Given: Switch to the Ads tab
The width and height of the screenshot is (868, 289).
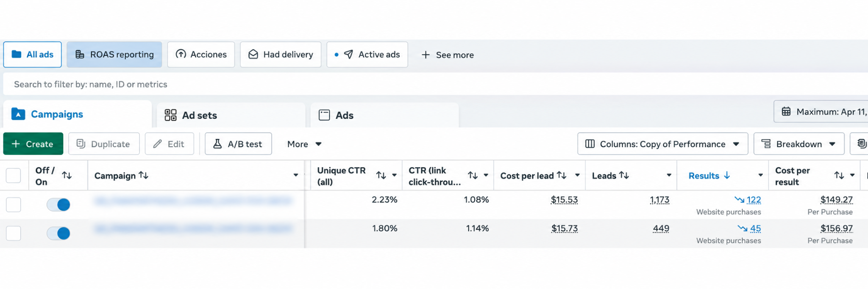Looking at the screenshot, I should pos(384,115).
